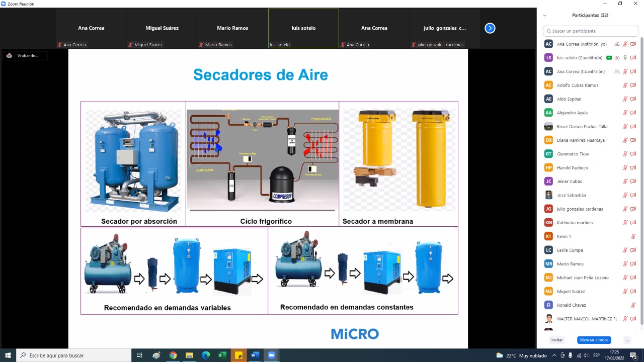
Task: Click Aldo Espinal's disabled camera icon
Action: (633, 99)
